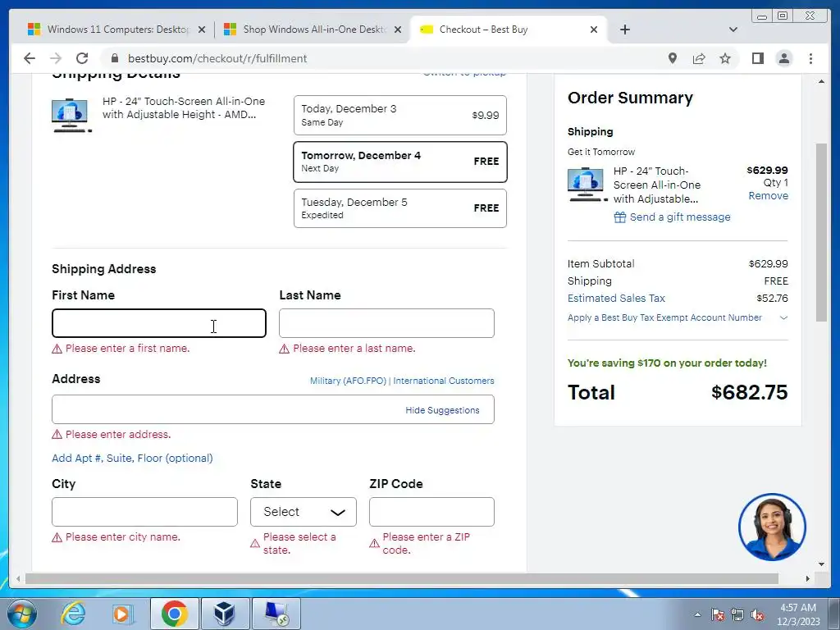Reload the Best Buy checkout page
Image resolution: width=840 pixels, height=630 pixels.
point(82,58)
